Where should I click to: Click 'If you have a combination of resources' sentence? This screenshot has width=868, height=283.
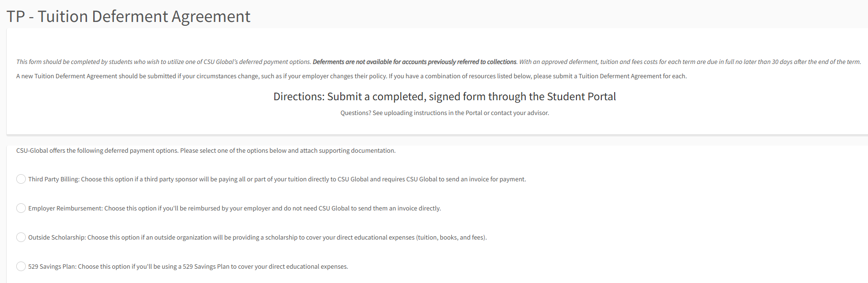click(537, 76)
